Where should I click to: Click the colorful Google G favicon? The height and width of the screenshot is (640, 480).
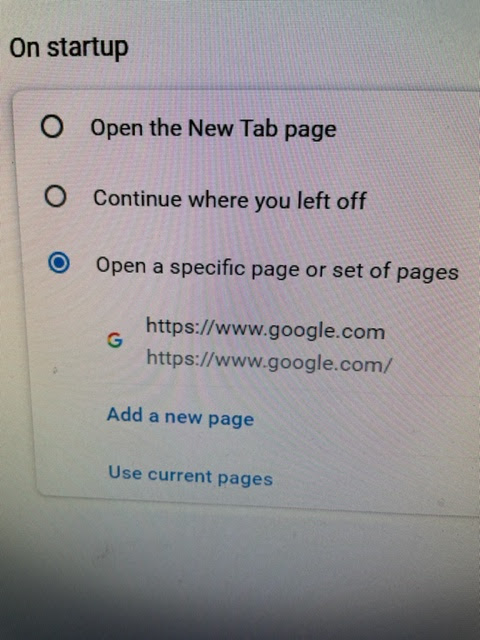pos(115,340)
